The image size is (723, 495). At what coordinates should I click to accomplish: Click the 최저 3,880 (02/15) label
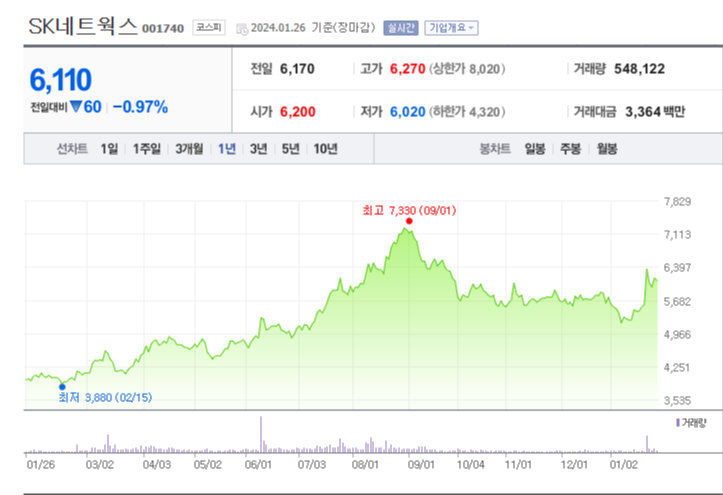coord(105,397)
